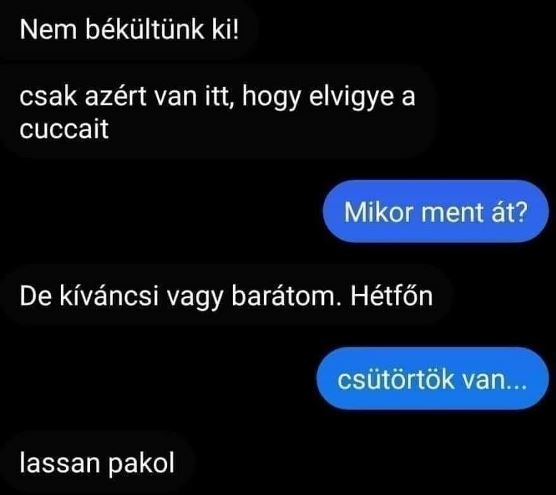Image resolution: width=556 pixels, height=495 pixels.
Task: Click the word "csütörtök" in the blue bubble
Action: (x=396, y=379)
